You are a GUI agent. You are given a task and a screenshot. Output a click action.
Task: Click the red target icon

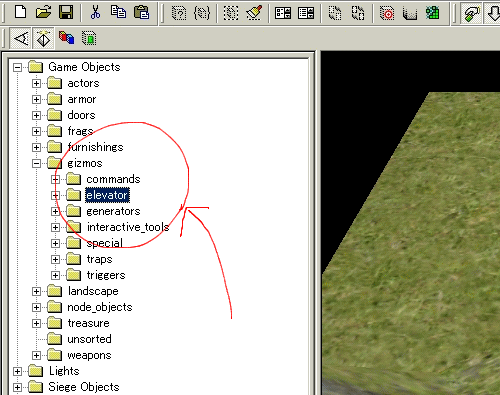387,13
